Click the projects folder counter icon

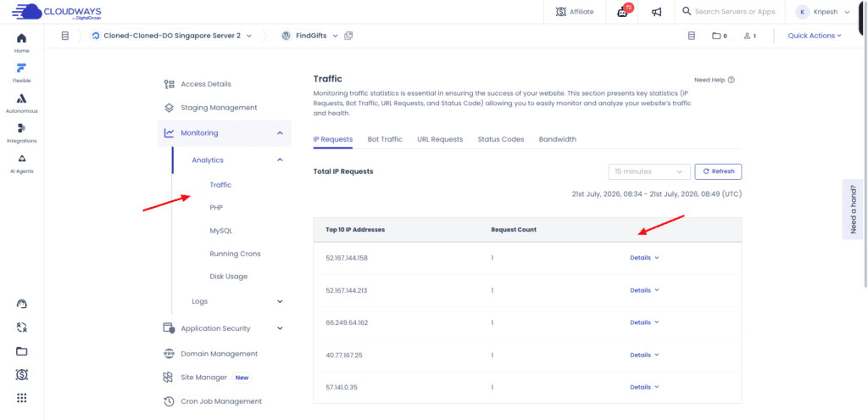coord(719,36)
